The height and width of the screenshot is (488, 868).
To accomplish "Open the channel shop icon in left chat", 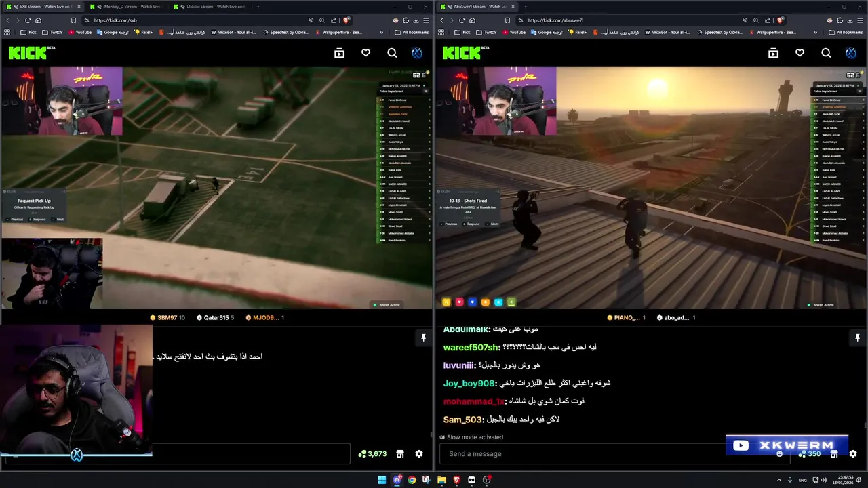I will point(400,454).
